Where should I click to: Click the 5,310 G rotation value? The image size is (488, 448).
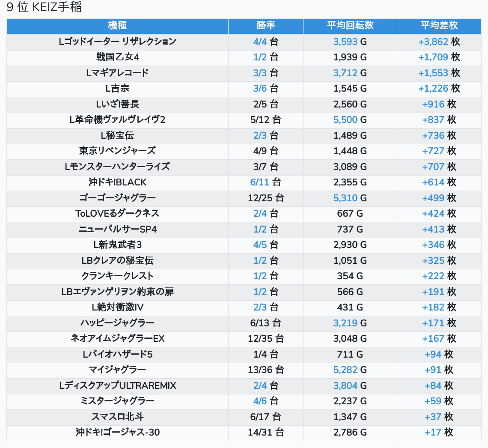point(345,198)
